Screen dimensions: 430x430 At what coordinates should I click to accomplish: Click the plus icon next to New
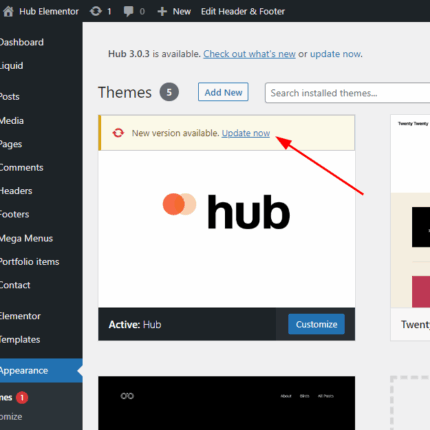[x=162, y=12]
